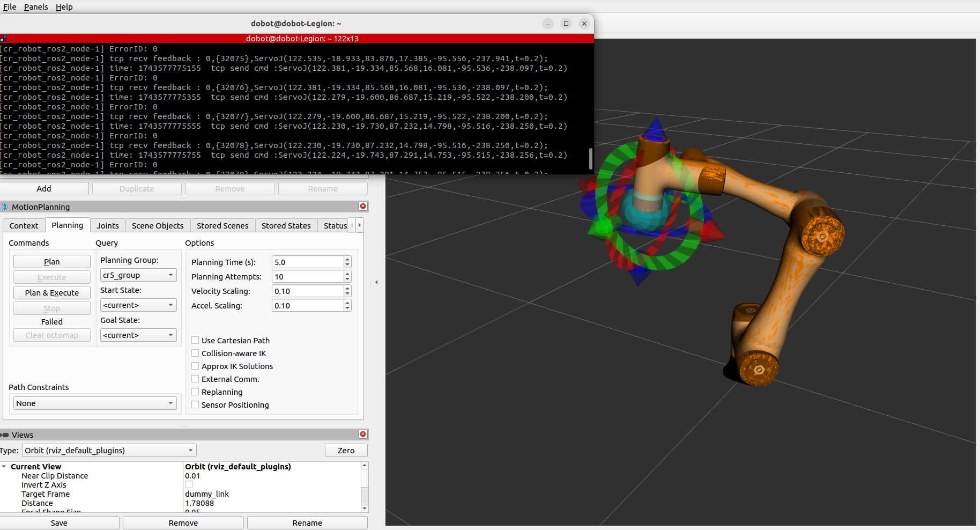Click the terminal window menu icon

click(4, 39)
